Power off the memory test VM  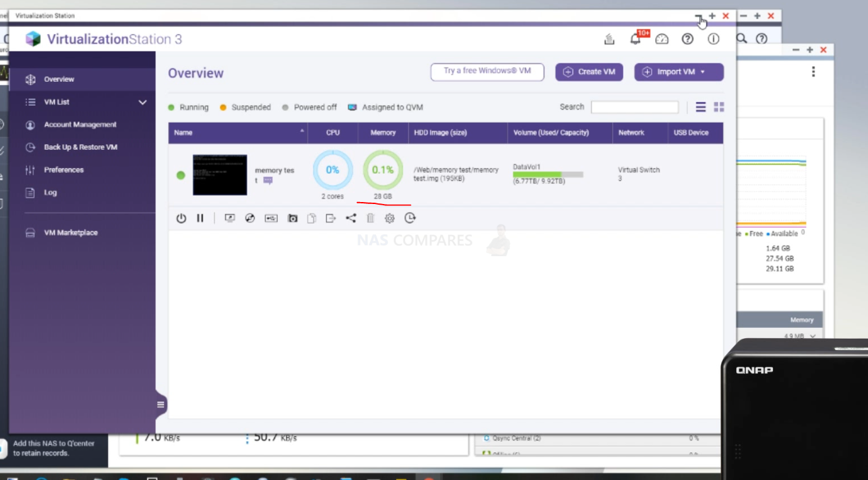[x=181, y=219]
